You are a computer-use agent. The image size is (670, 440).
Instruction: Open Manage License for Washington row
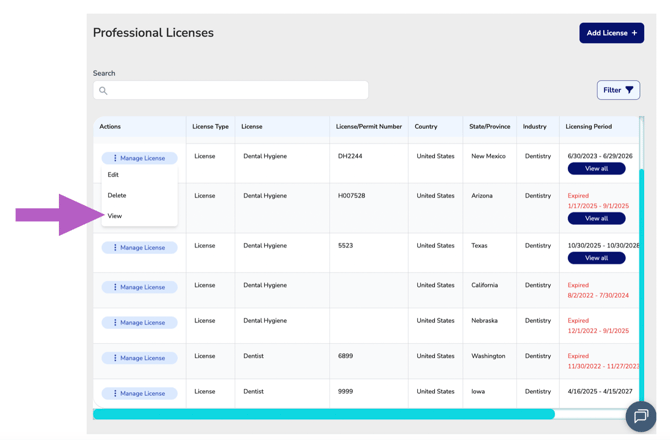pos(139,358)
